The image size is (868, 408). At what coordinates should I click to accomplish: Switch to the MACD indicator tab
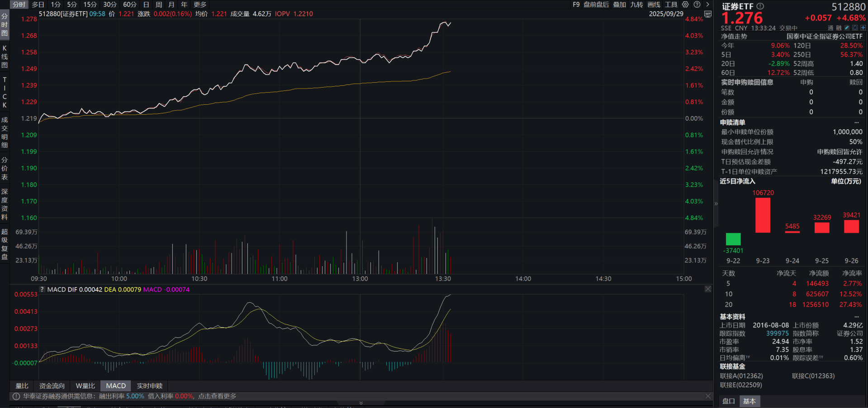(115, 385)
